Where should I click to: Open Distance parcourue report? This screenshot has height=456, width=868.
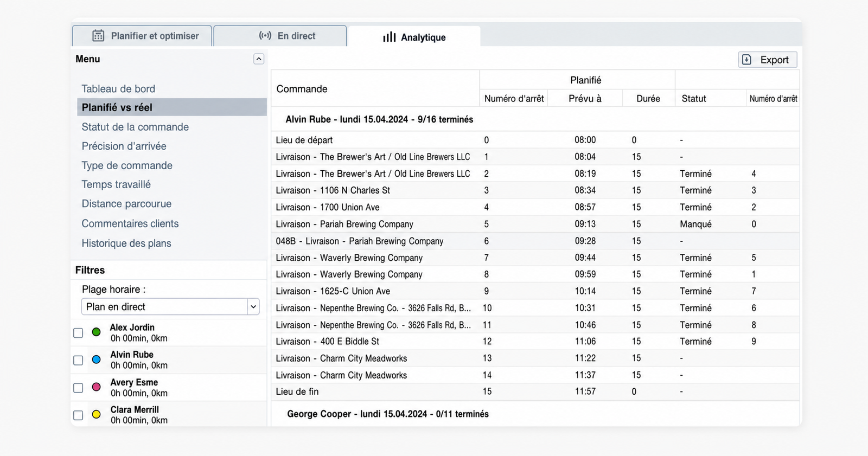(126, 204)
